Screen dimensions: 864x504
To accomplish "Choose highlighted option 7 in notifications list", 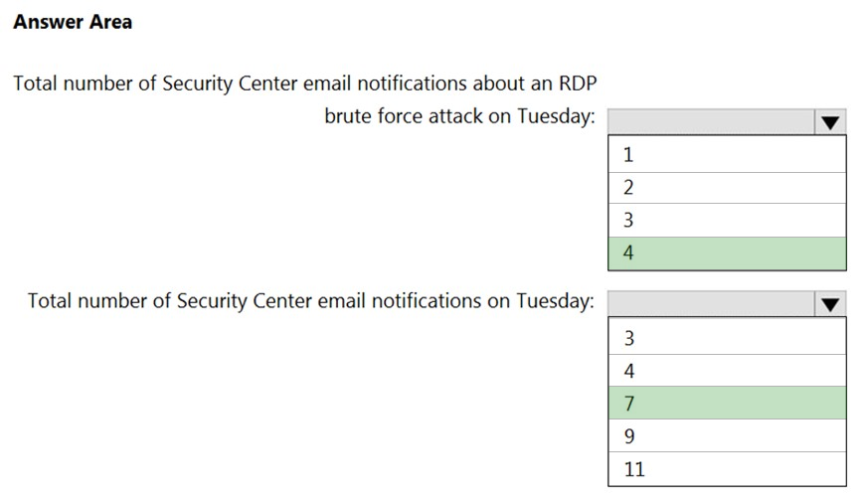I will coord(727,404).
